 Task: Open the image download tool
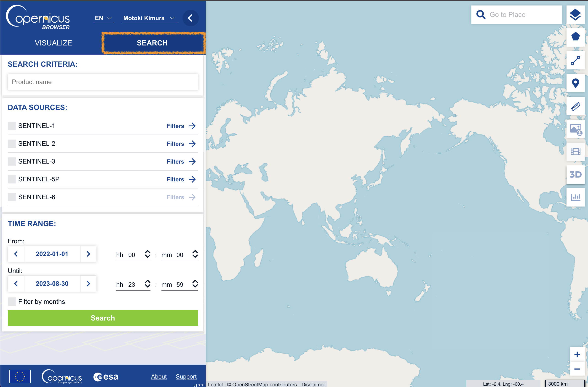(x=575, y=129)
